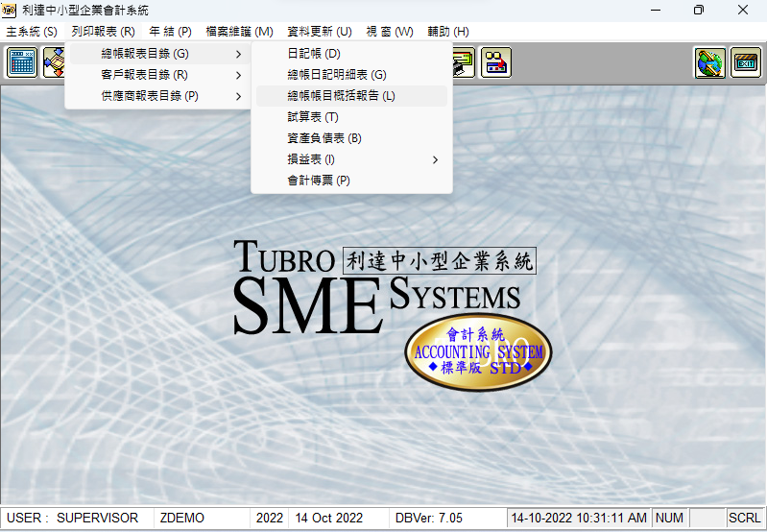
Task: Choose 會計傳票 (P) report
Action: click(351, 181)
